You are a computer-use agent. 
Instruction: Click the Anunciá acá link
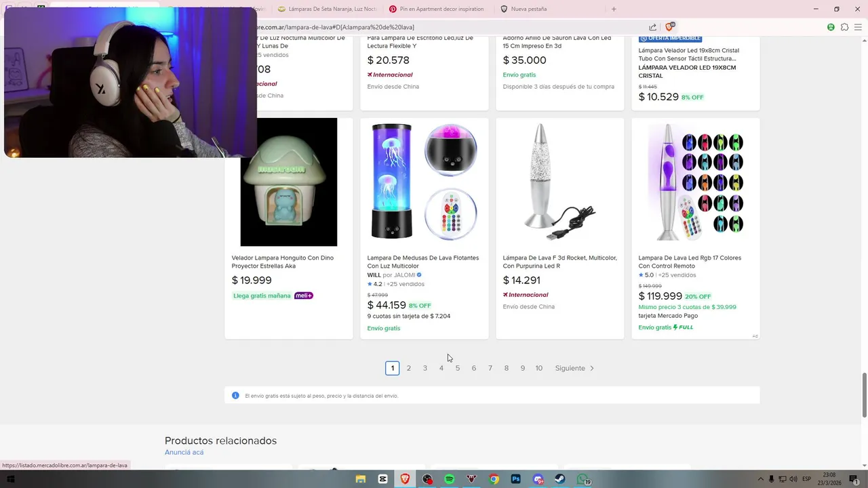click(x=184, y=452)
